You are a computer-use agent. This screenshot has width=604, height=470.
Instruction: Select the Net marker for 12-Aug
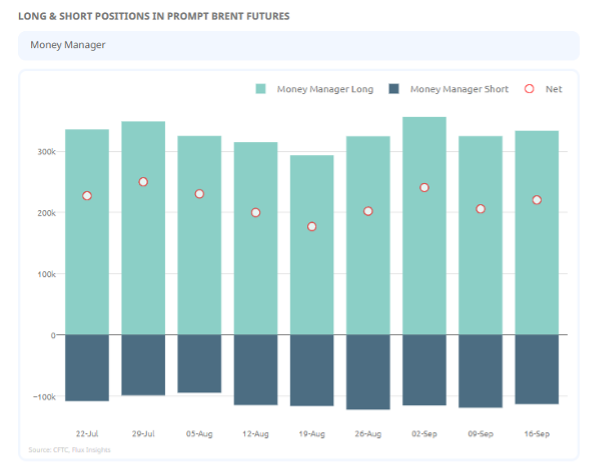tap(255, 213)
